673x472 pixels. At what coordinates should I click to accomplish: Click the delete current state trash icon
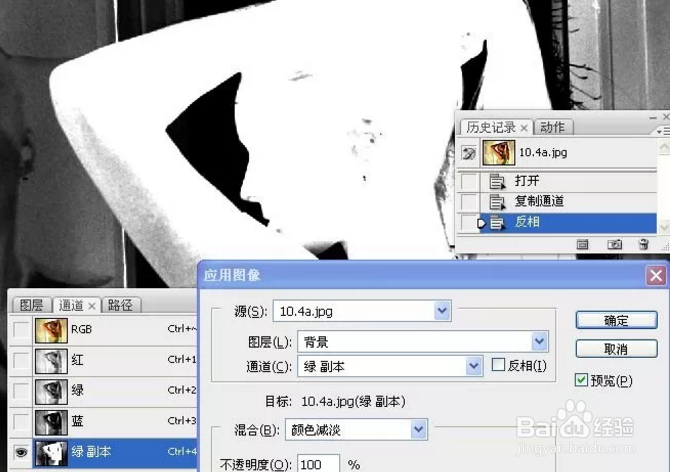point(643,244)
